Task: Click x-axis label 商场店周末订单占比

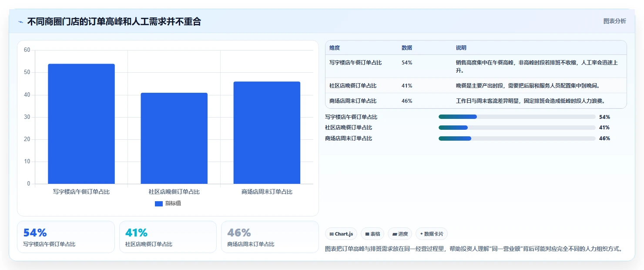Action: [267, 192]
